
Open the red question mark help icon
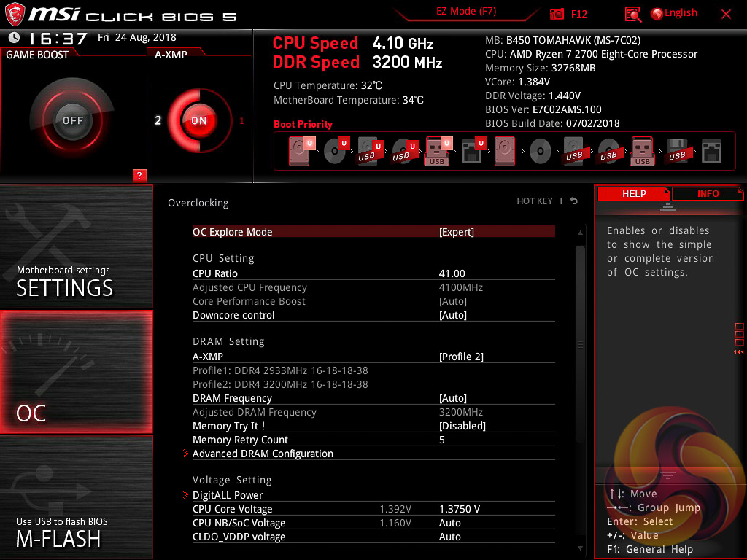(x=139, y=175)
